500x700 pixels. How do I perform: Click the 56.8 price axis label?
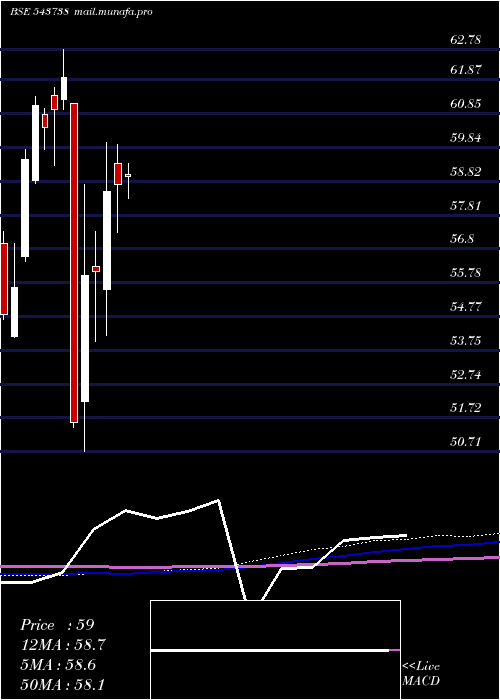pyautogui.click(x=462, y=239)
